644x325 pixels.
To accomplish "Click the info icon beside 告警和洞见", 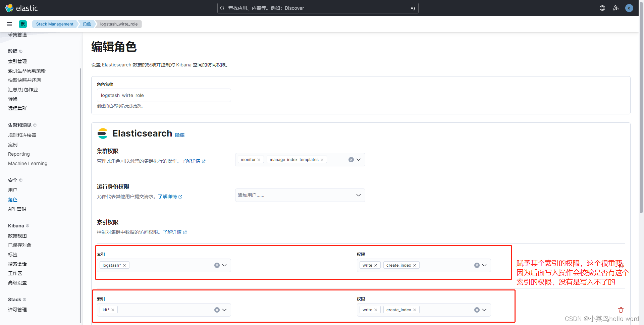I will tap(35, 125).
